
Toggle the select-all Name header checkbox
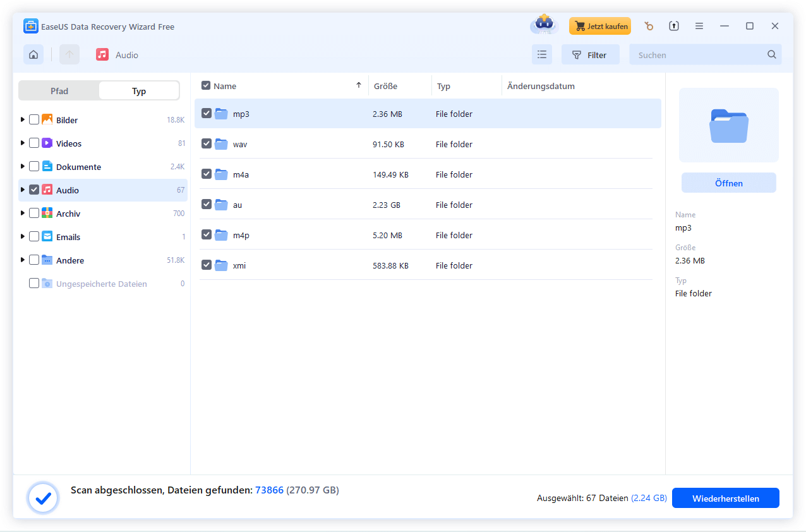click(206, 85)
